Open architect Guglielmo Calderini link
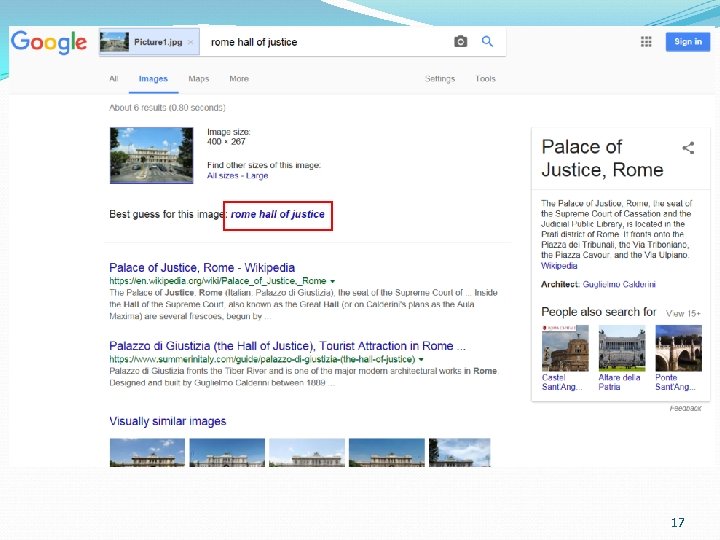The image size is (720, 540). click(619, 284)
